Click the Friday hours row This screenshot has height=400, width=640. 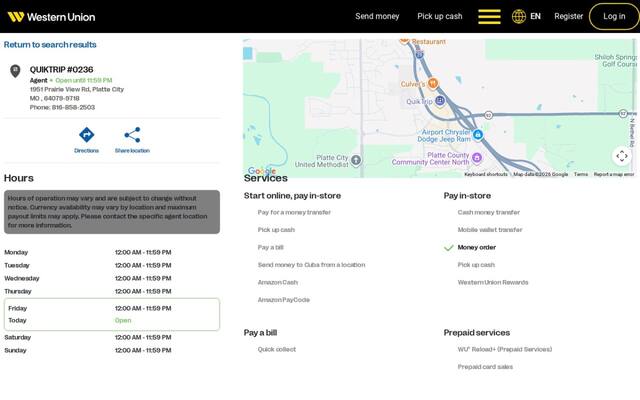point(112,308)
